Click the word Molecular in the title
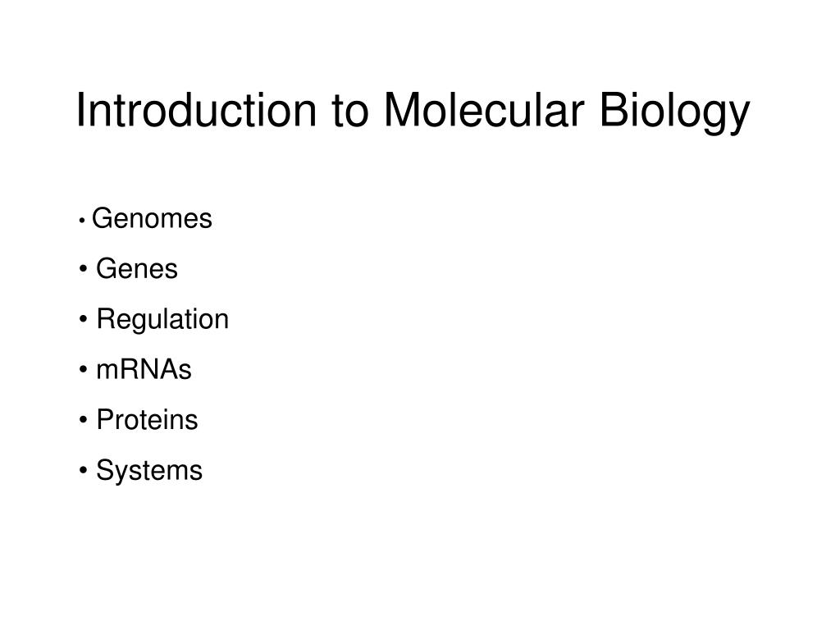Image resolution: width=840 pixels, height=630 pixels. 483,111
